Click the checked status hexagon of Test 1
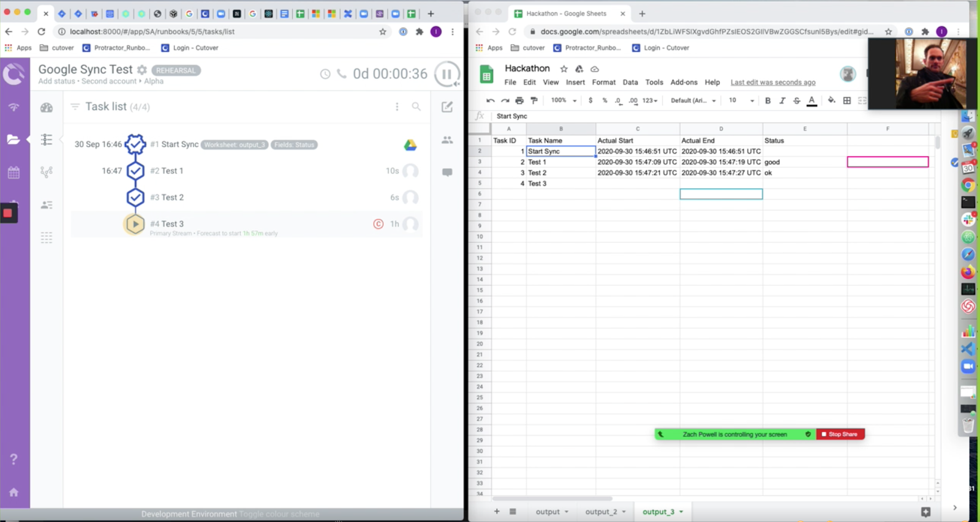 point(135,171)
